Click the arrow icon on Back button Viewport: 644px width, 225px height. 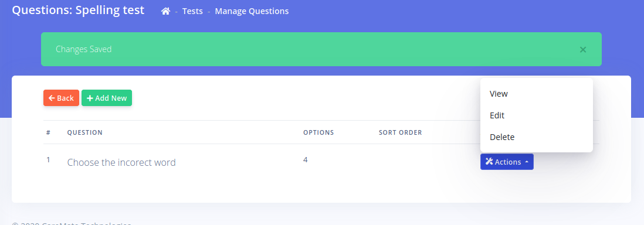pyautogui.click(x=52, y=98)
